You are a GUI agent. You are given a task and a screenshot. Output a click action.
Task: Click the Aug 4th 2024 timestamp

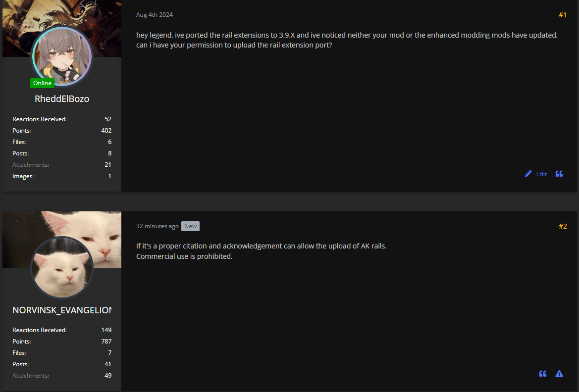coord(155,15)
